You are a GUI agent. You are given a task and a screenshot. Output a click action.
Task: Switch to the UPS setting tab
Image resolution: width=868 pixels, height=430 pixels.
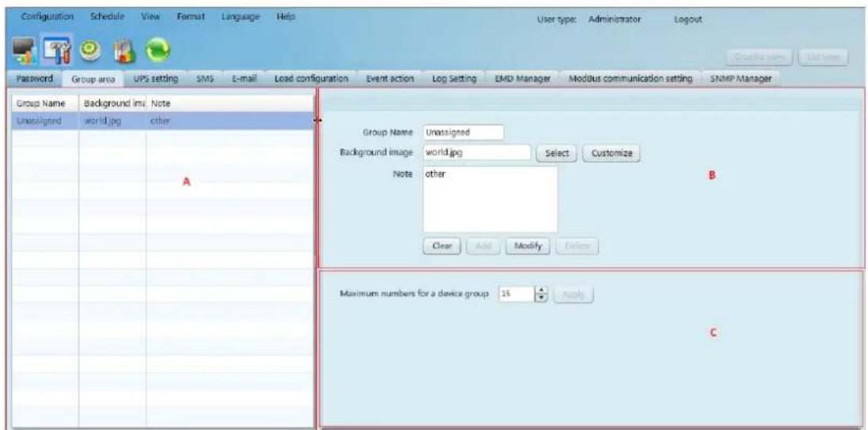[155, 79]
